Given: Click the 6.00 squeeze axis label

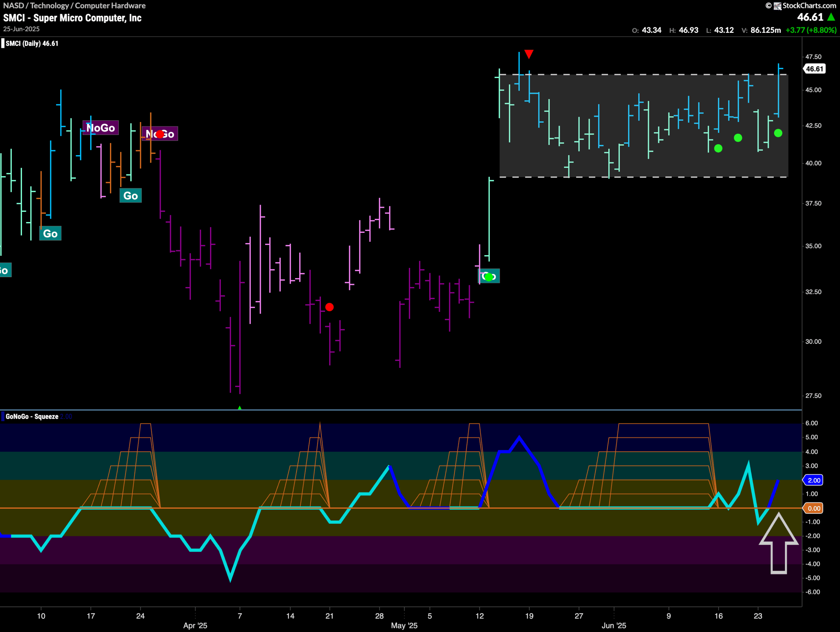Looking at the screenshot, I should point(812,423).
